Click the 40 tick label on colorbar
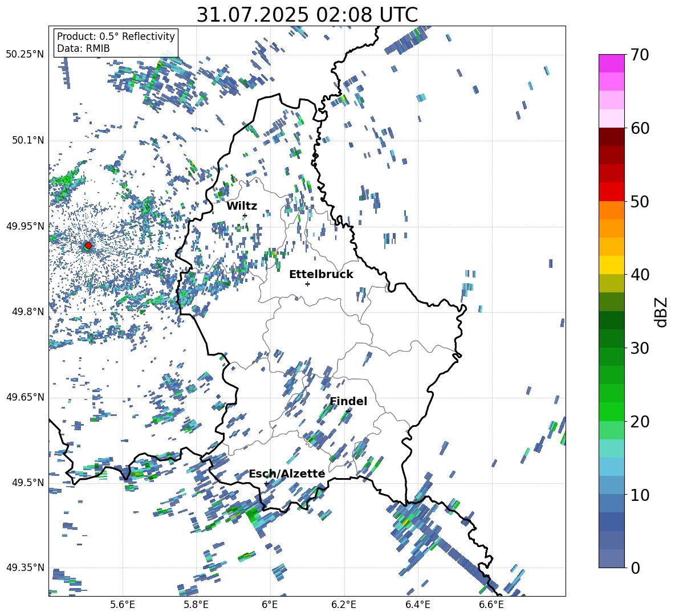Screen dimensions: 675x616 (x=640, y=275)
